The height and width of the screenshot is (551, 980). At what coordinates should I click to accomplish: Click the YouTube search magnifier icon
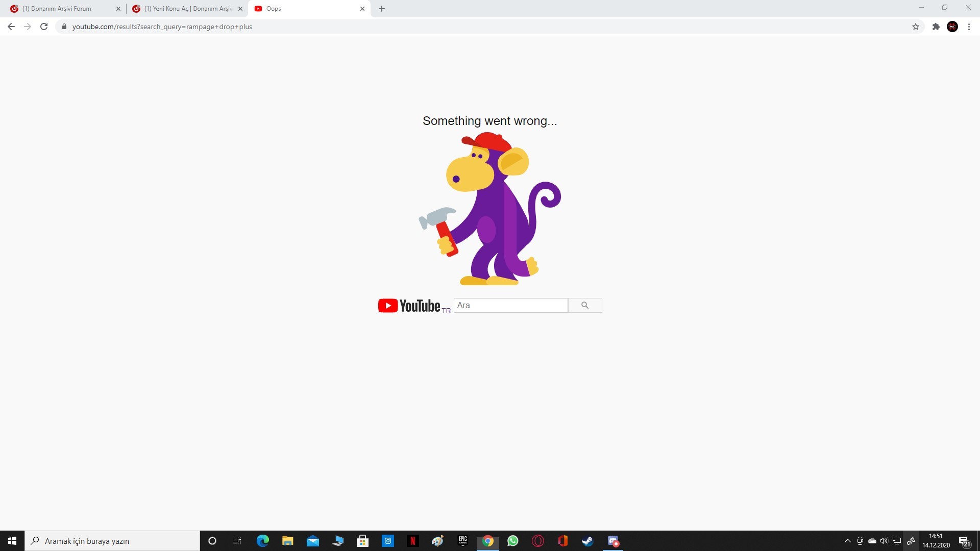[x=585, y=305]
